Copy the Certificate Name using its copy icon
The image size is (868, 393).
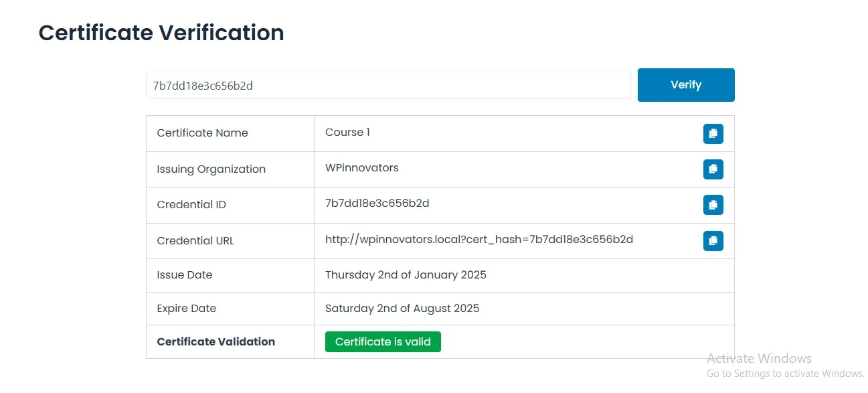pos(713,133)
